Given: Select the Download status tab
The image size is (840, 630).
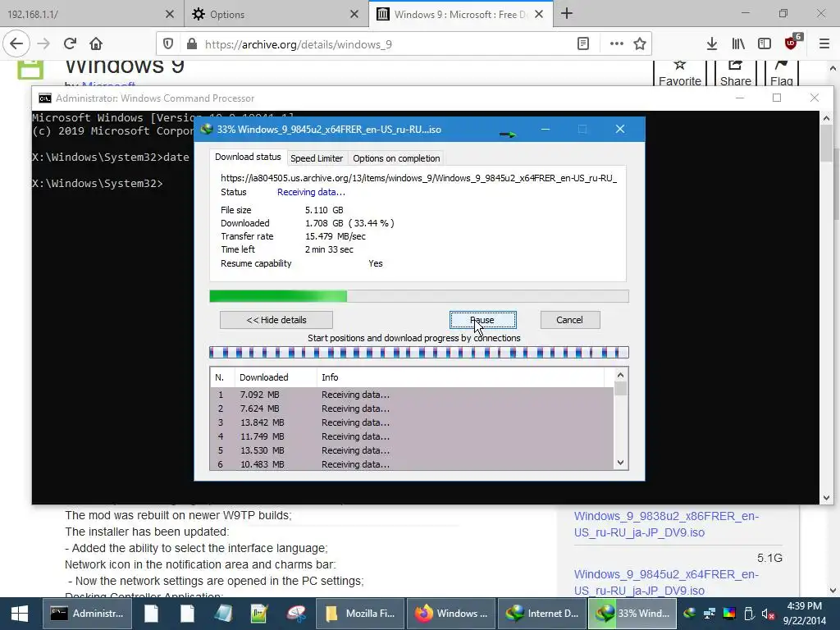Looking at the screenshot, I should (x=248, y=157).
